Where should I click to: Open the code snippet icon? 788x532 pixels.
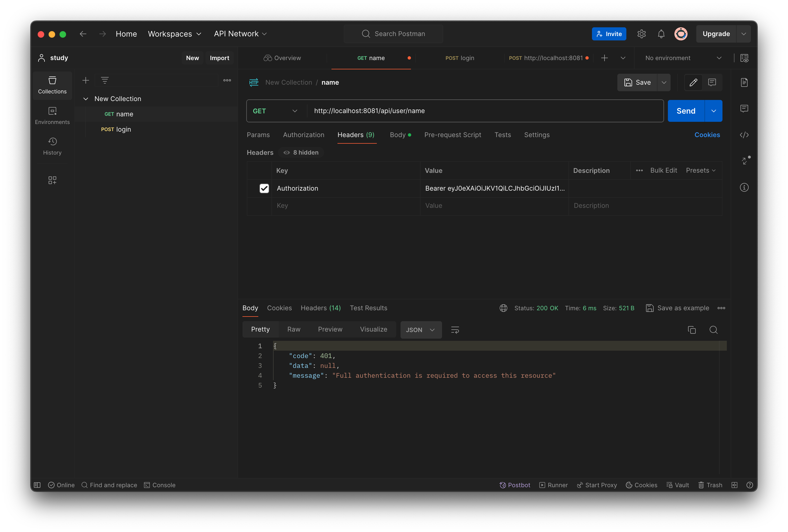pos(744,135)
